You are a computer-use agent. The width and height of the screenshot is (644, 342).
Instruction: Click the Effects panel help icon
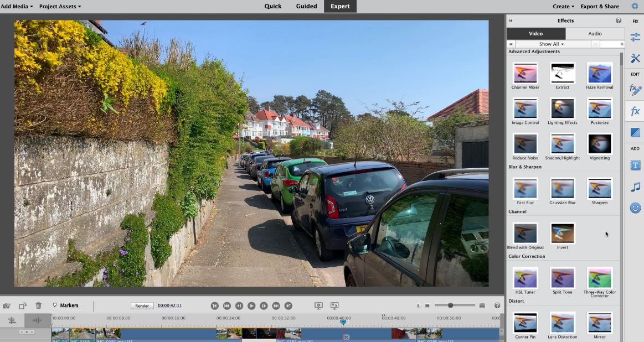pyautogui.click(x=618, y=20)
